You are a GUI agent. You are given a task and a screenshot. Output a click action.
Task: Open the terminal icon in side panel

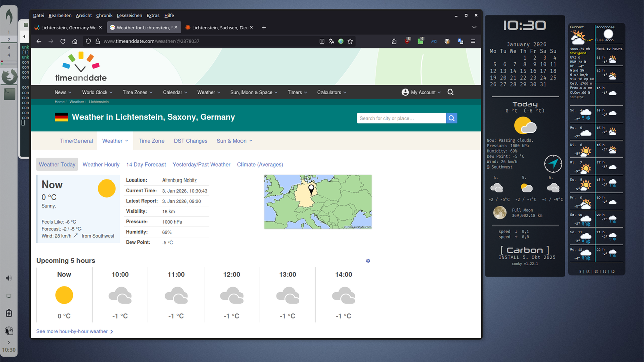[x=9, y=94]
